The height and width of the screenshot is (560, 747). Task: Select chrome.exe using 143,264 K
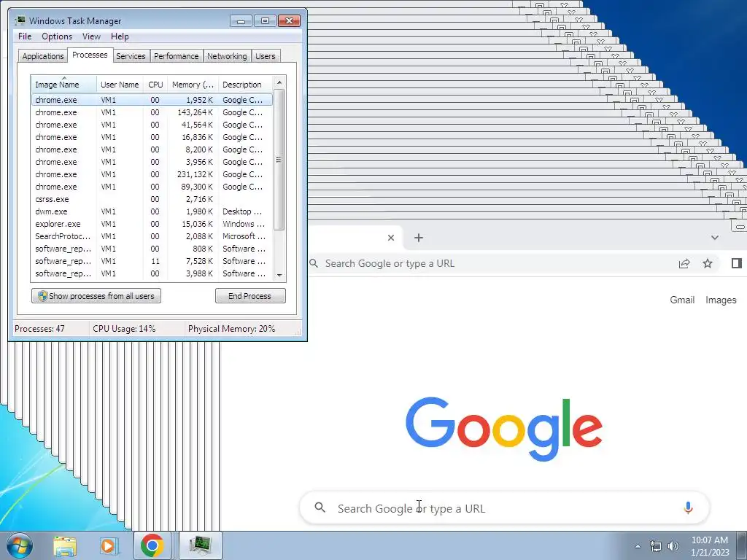click(152, 112)
